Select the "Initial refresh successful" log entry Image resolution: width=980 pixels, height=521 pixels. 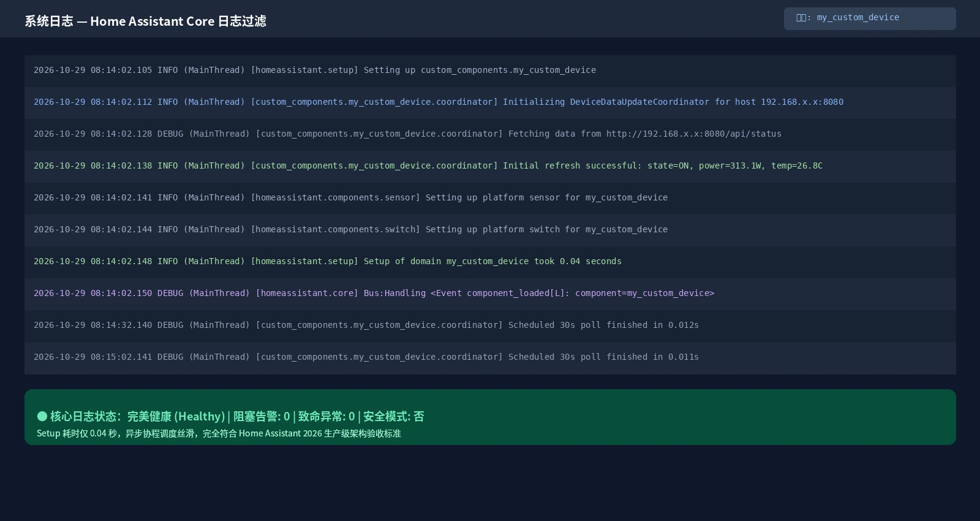(490, 166)
